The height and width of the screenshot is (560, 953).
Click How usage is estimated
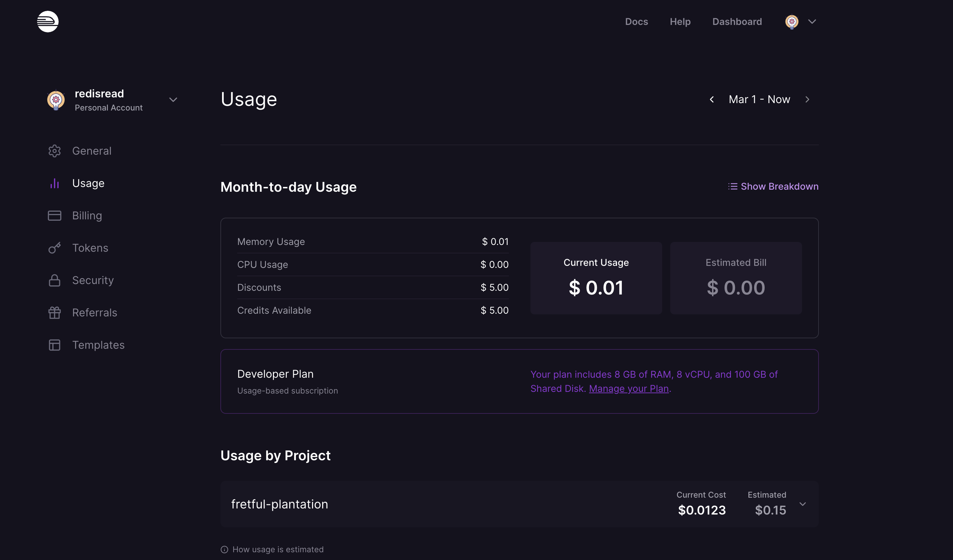(278, 550)
